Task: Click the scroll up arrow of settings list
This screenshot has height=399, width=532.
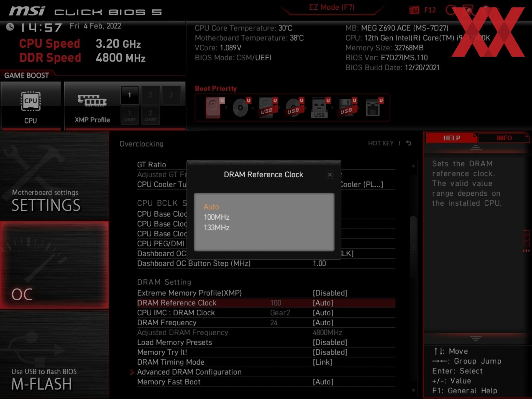Action: [x=413, y=166]
